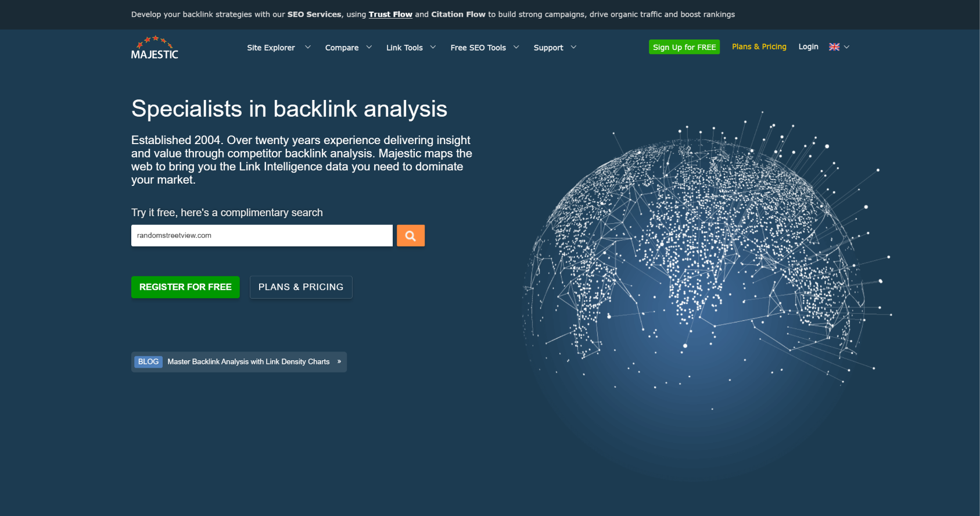Open the Support menu
The height and width of the screenshot is (516, 980).
tap(548, 48)
